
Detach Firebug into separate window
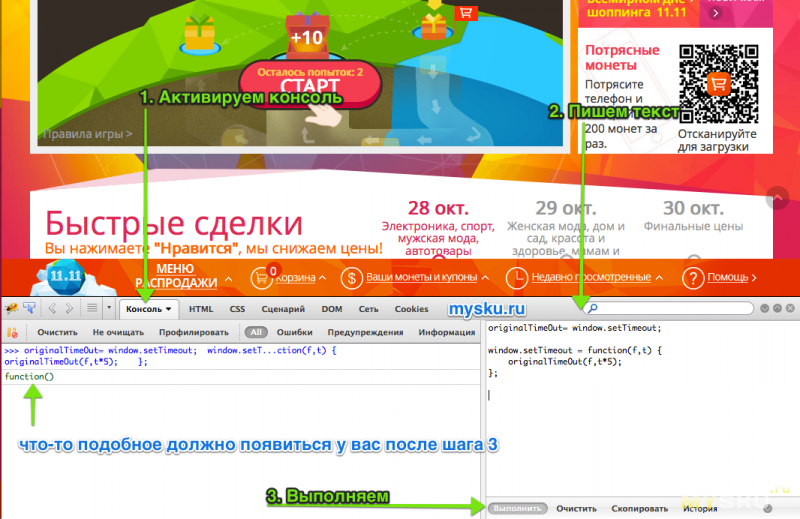(x=778, y=308)
